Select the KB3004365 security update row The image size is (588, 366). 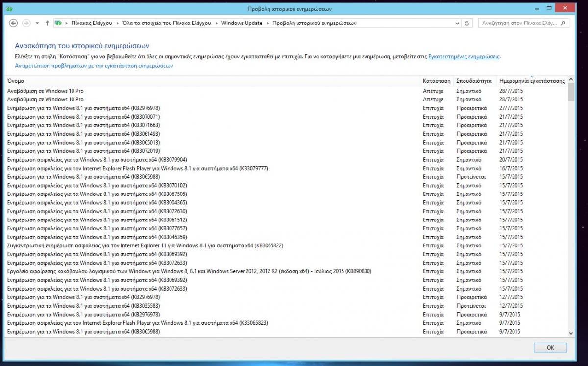click(x=287, y=202)
